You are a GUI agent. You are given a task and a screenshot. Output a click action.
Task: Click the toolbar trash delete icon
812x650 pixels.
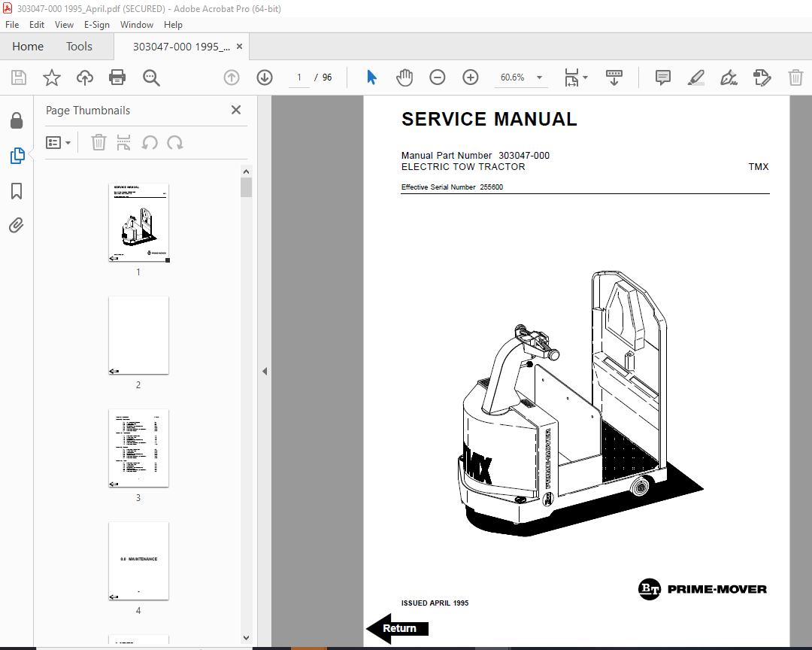[795, 77]
